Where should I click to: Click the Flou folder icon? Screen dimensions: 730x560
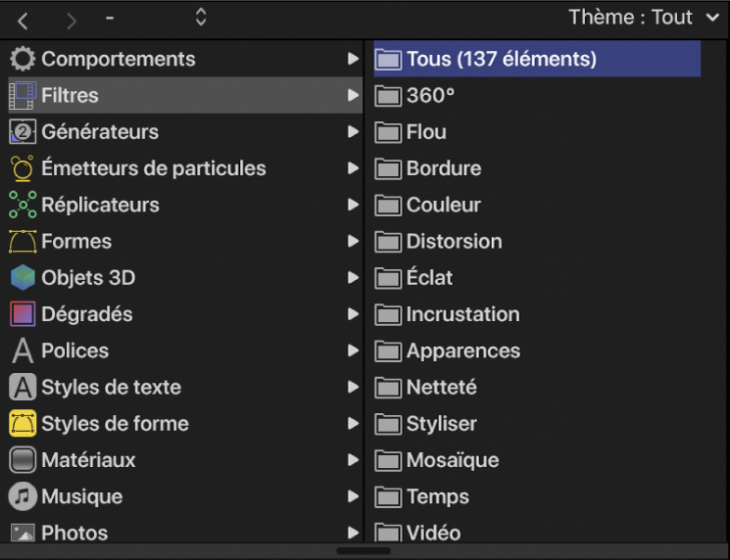[x=388, y=132]
